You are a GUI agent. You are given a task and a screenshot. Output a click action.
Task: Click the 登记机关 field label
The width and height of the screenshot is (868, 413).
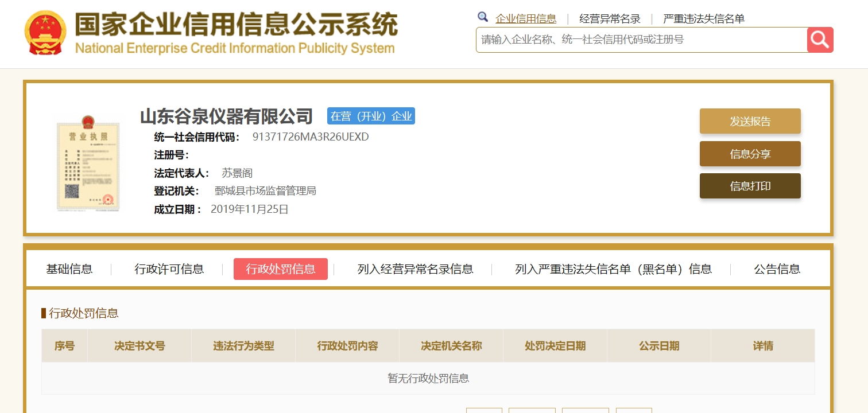click(176, 191)
